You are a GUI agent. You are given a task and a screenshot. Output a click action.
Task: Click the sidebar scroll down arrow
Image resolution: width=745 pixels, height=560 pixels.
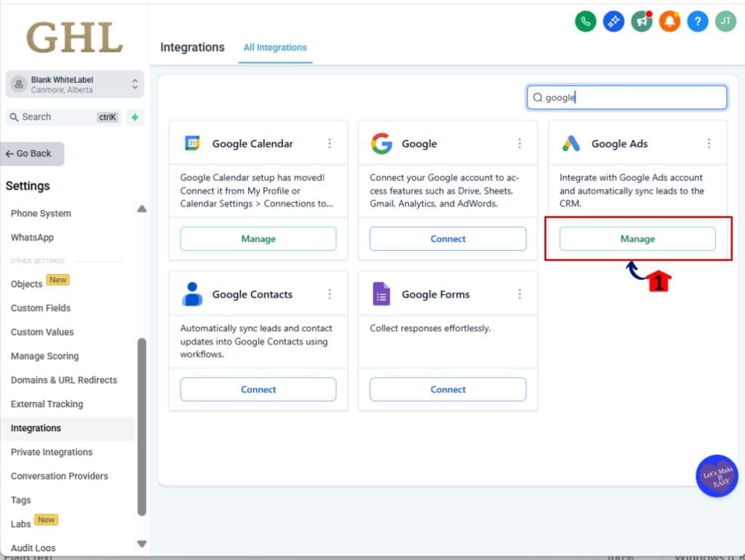(x=142, y=543)
